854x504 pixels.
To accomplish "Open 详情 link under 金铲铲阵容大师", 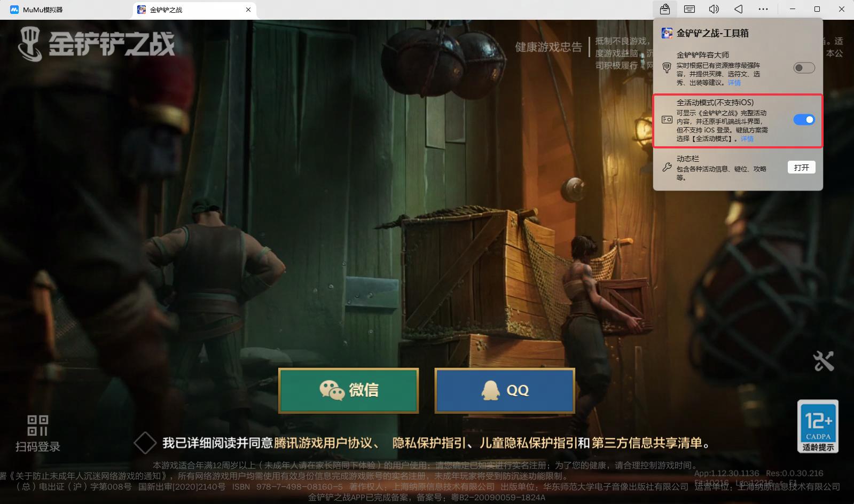I will pos(734,83).
